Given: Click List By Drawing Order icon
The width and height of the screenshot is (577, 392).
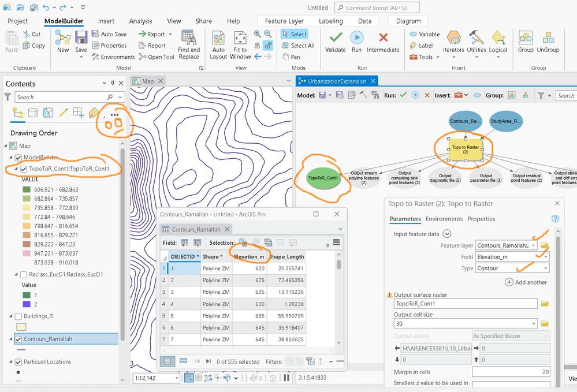Looking at the screenshot, I should [18, 113].
